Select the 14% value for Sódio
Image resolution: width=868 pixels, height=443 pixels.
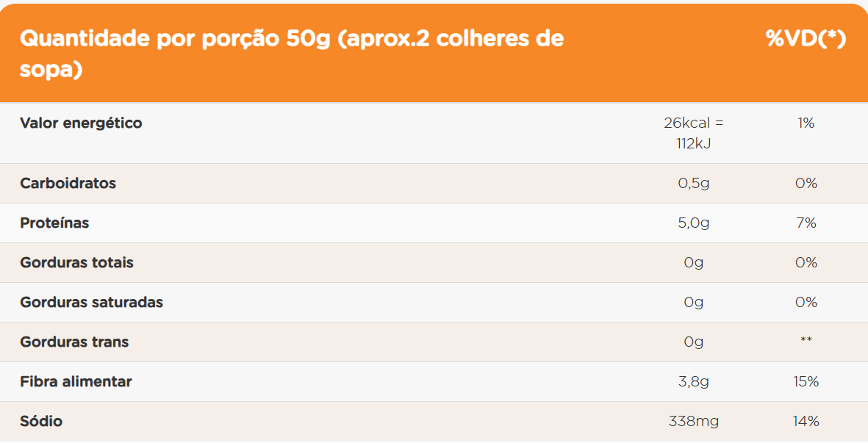[806, 422]
